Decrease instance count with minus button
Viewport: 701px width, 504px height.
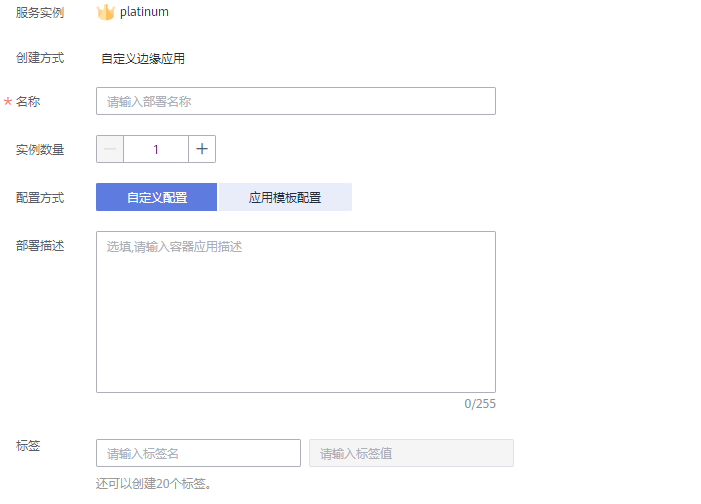(x=110, y=149)
